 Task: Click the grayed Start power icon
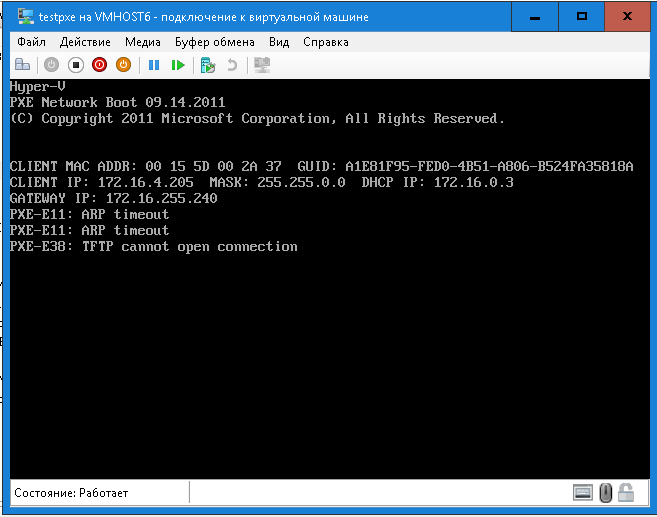[52, 65]
